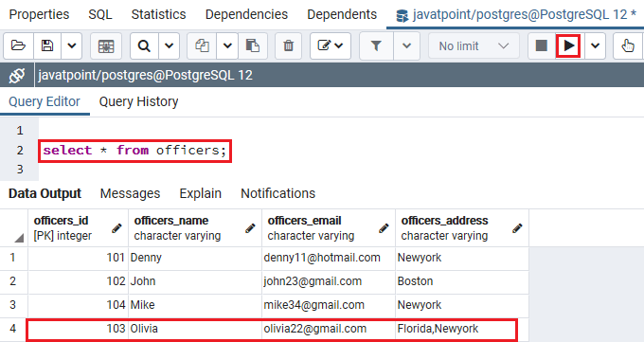Open the Dependencies tab
The height and width of the screenshot is (342, 644).
click(x=246, y=14)
